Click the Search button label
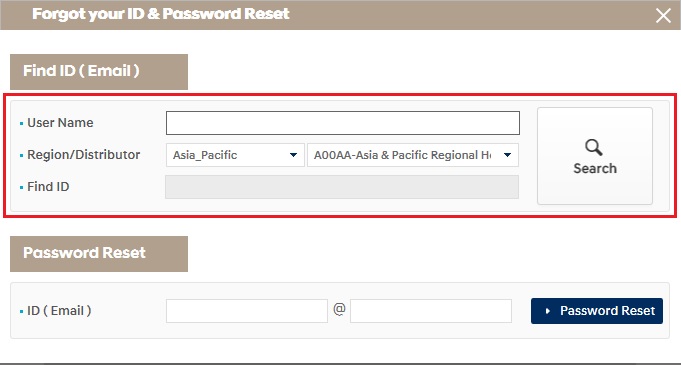 point(595,168)
